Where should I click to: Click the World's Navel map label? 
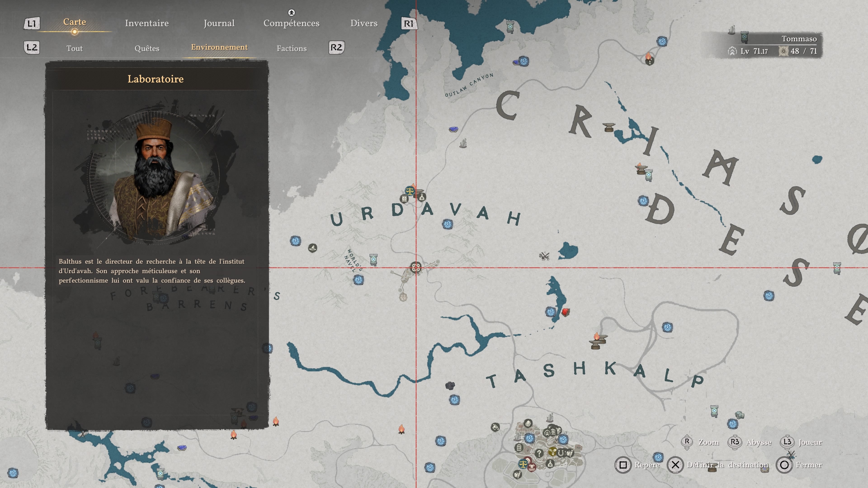(353, 260)
